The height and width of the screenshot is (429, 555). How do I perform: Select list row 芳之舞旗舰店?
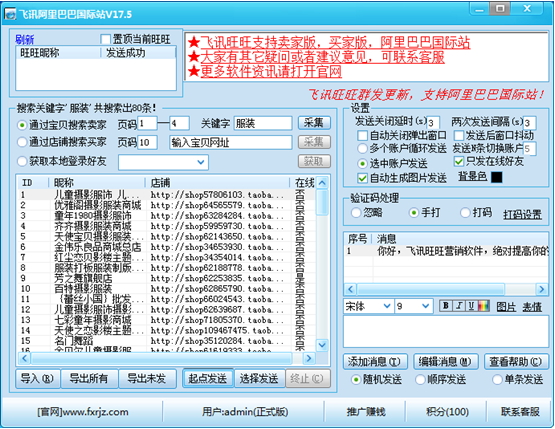point(166,279)
